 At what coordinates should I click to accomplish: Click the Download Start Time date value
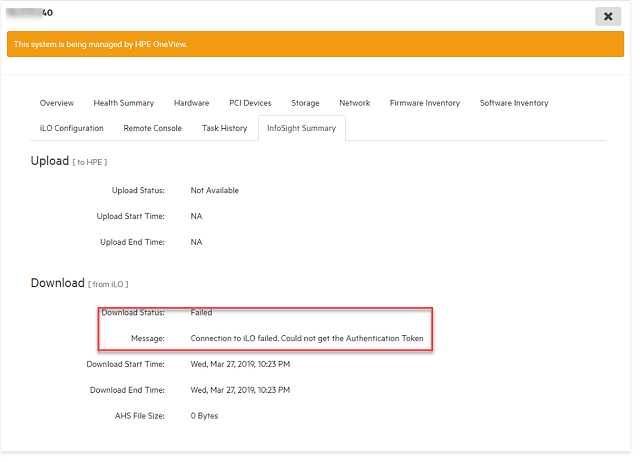tap(240, 364)
